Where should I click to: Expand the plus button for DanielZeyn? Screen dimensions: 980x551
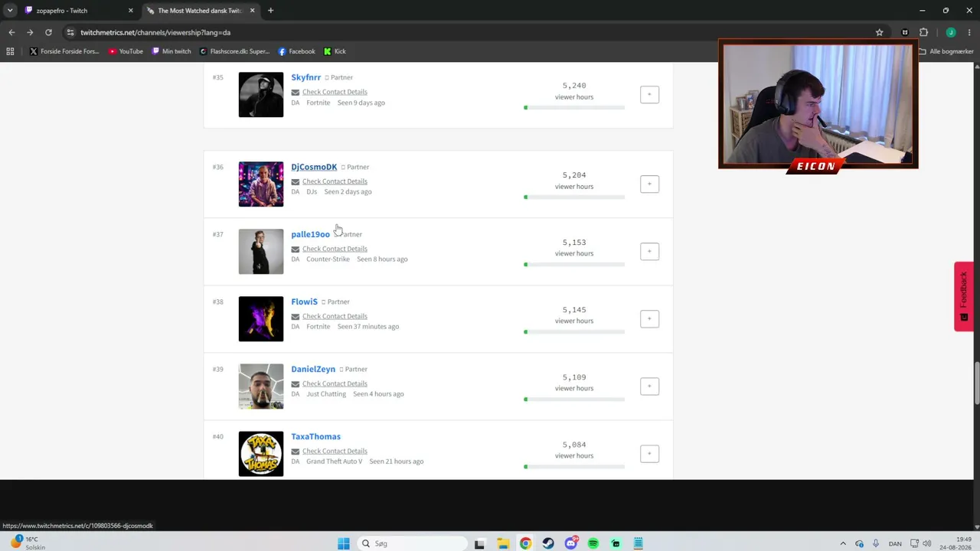click(x=649, y=386)
